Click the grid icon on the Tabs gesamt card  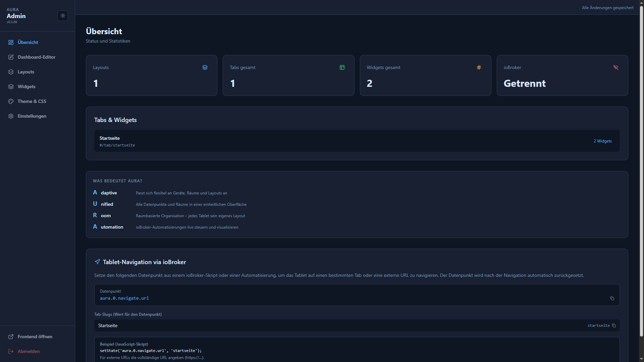(342, 67)
